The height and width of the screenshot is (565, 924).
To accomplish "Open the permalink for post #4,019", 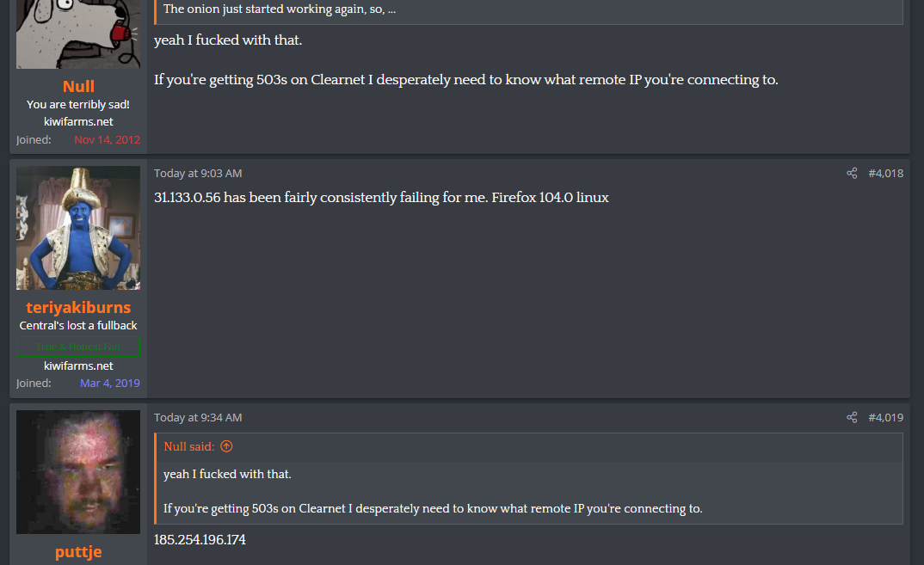I will point(885,418).
